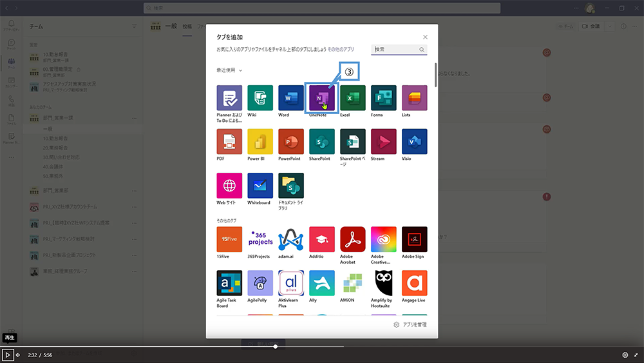Select the Wiki app icon
The width and height of the screenshot is (644, 363).
pyautogui.click(x=260, y=98)
